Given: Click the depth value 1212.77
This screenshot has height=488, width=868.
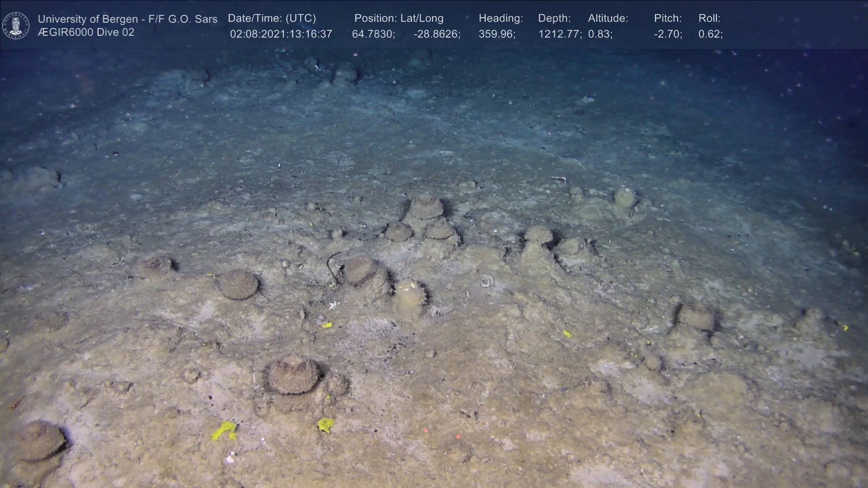Looking at the screenshot, I should coord(560,34).
